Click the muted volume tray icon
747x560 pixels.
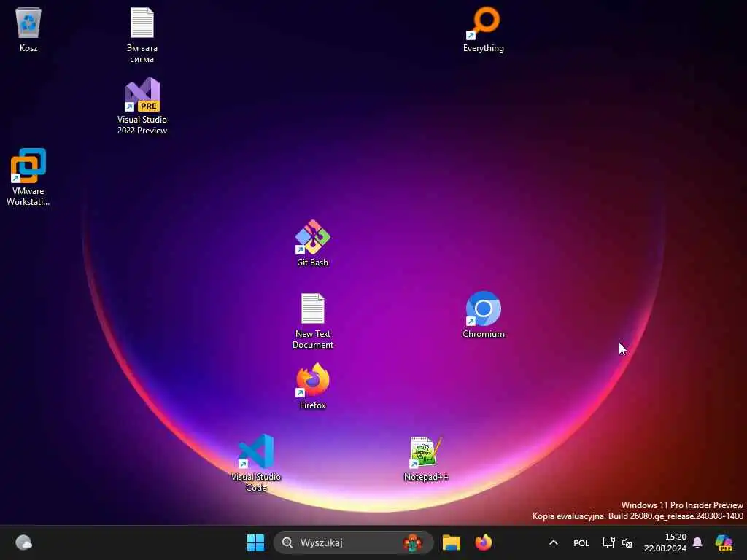627,542
